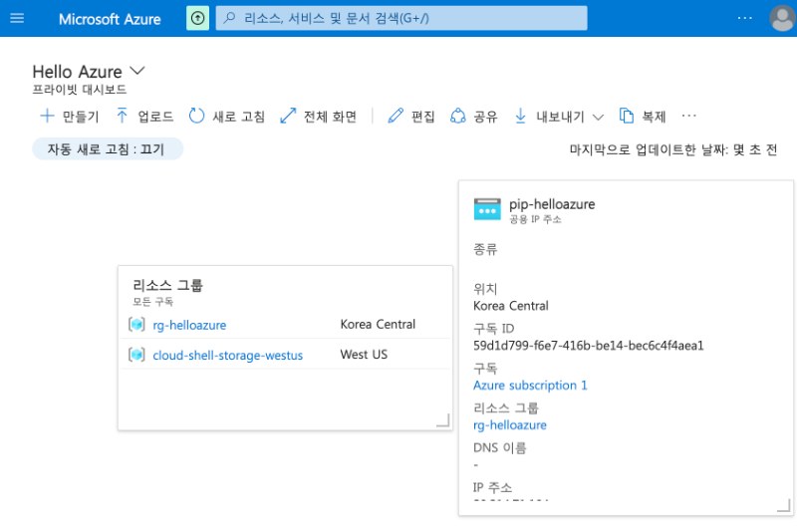Click the 새로 고침 refresh button
Image resolution: width=797 pixels, height=532 pixels.
tap(227, 117)
